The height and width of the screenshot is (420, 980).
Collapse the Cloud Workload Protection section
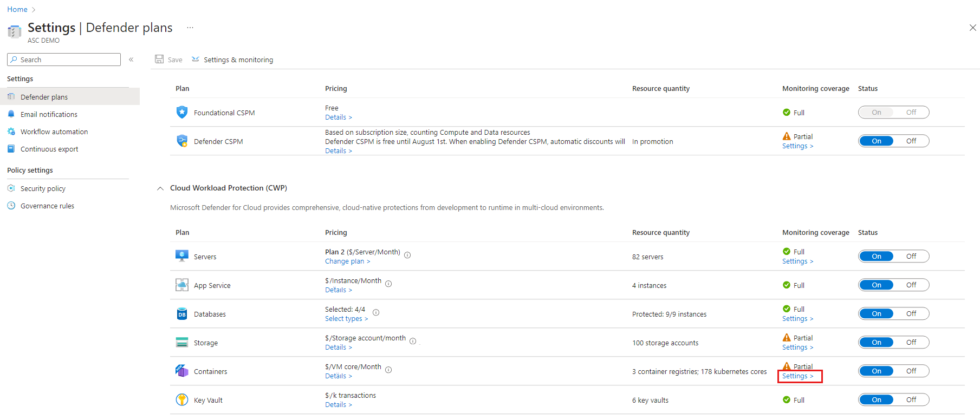tap(160, 188)
